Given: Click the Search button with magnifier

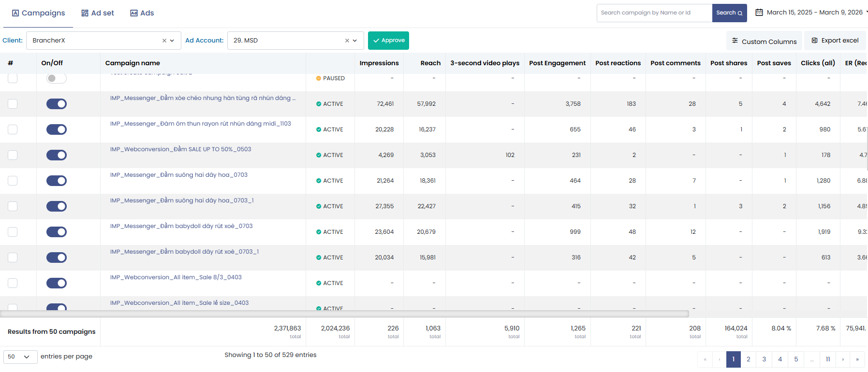Looking at the screenshot, I should click(729, 13).
